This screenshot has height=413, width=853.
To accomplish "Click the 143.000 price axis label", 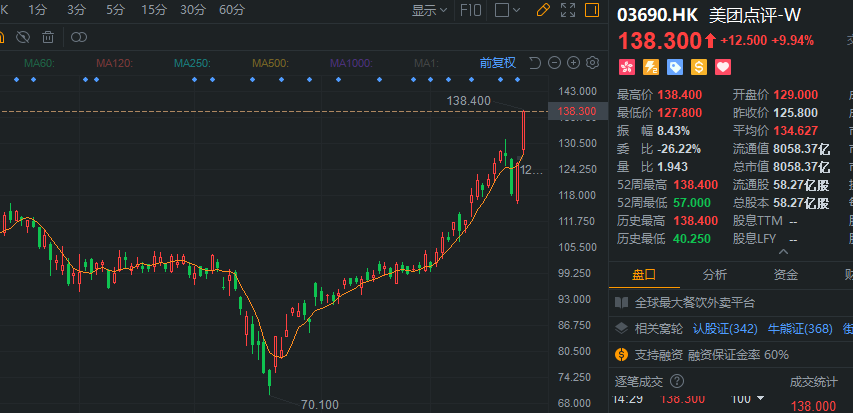I will click(x=577, y=91).
